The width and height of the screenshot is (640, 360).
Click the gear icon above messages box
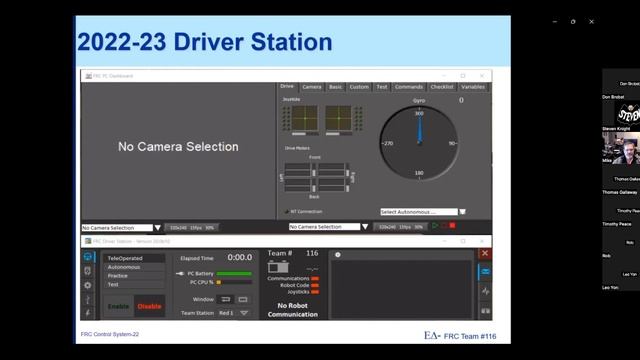click(x=338, y=255)
